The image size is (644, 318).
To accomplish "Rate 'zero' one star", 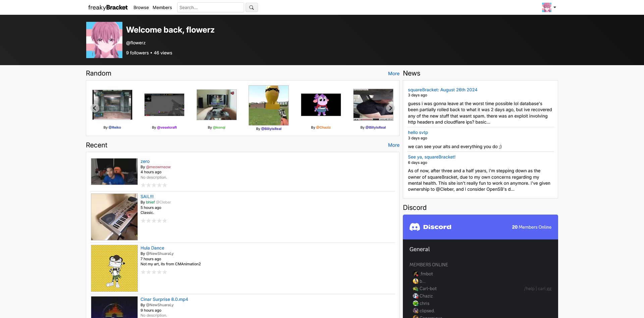I will 143,185.
